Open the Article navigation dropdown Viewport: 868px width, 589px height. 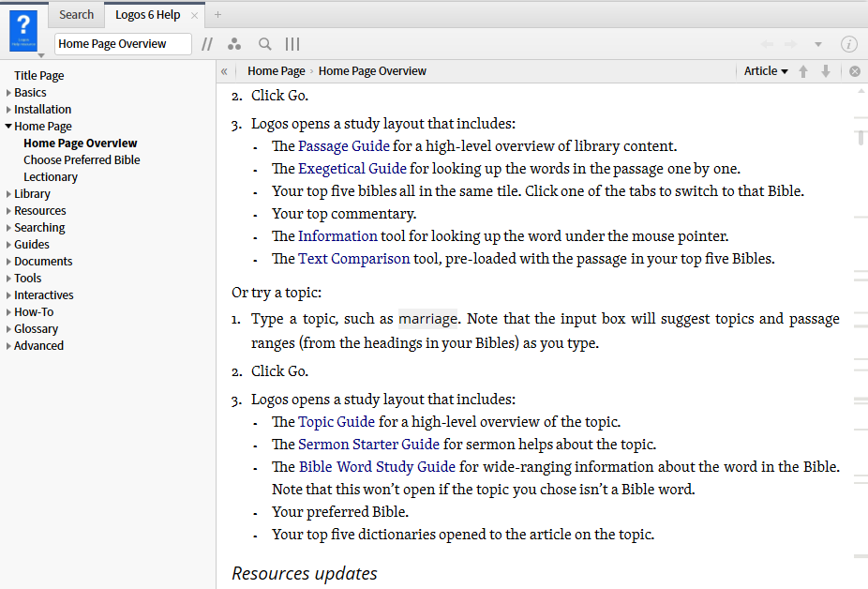point(766,71)
